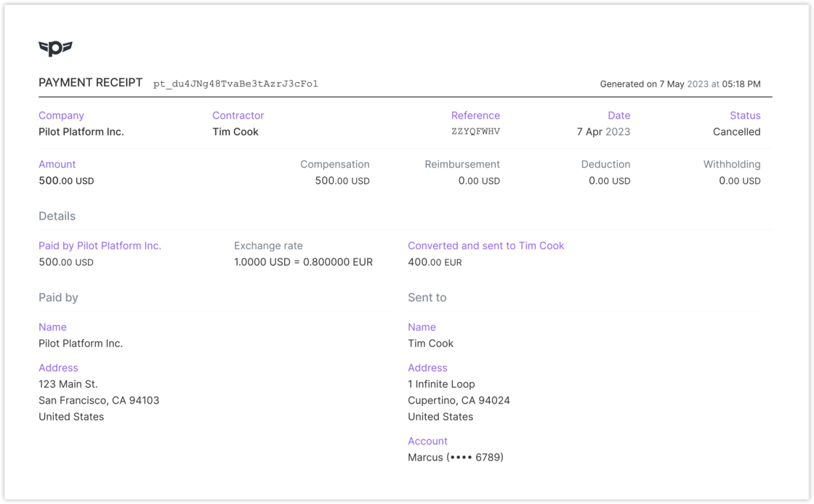
Task: Click the Date label
Action: click(618, 115)
